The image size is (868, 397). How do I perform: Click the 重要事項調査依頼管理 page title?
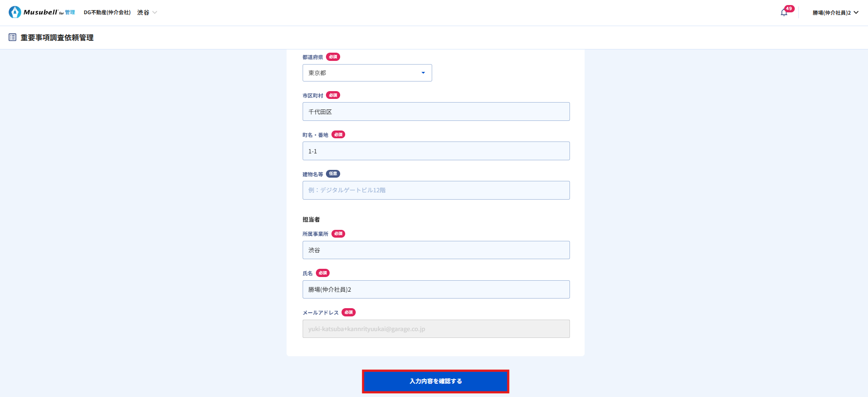(x=57, y=38)
